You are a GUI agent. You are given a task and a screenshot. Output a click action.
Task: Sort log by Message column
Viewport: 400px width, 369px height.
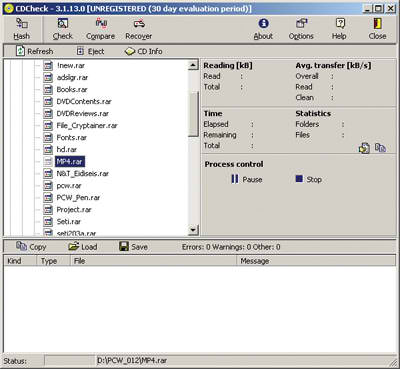(316, 261)
